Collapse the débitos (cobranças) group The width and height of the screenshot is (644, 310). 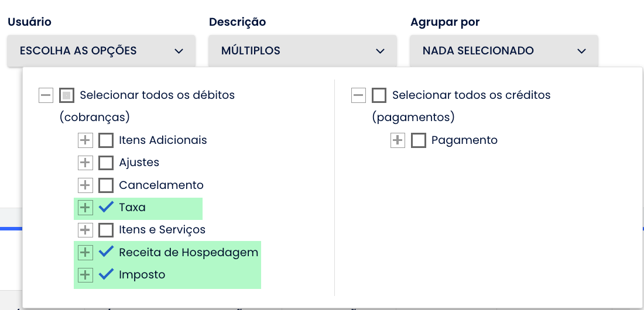(x=46, y=95)
